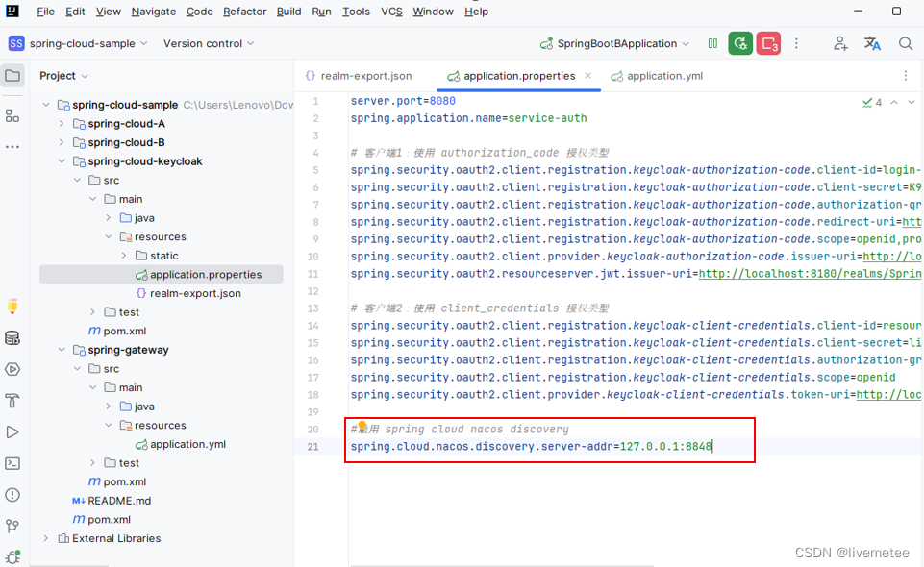The image size is (924, 567).
Task: Open Search Everywhere with the magnifier icon
Action: click(x=905, y=43)
